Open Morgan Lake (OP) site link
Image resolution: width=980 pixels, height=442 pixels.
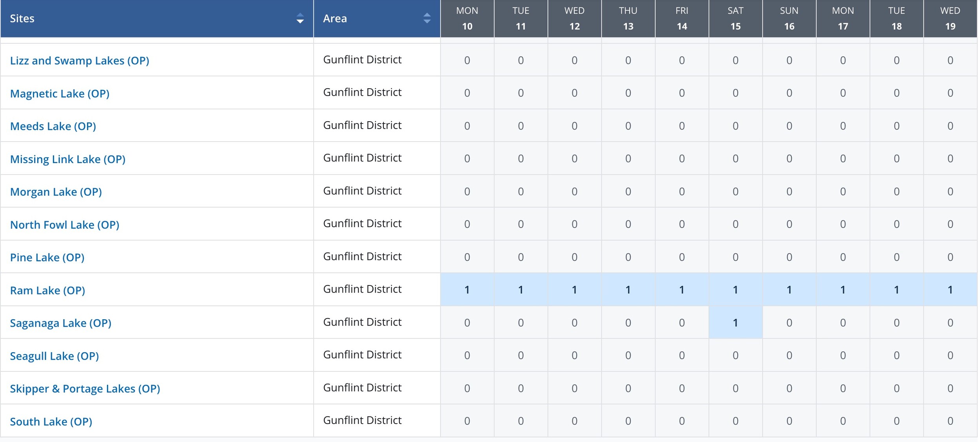coord(56,191)
